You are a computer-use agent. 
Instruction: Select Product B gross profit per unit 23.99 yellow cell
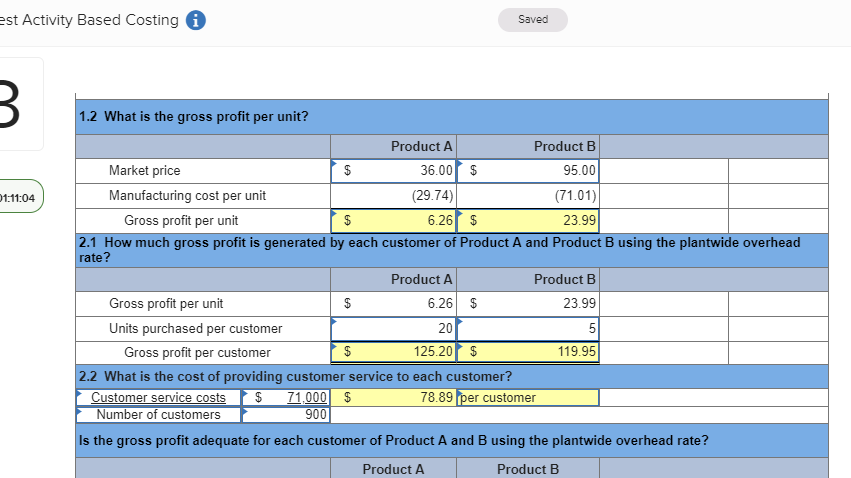click(x=528, y=220)
